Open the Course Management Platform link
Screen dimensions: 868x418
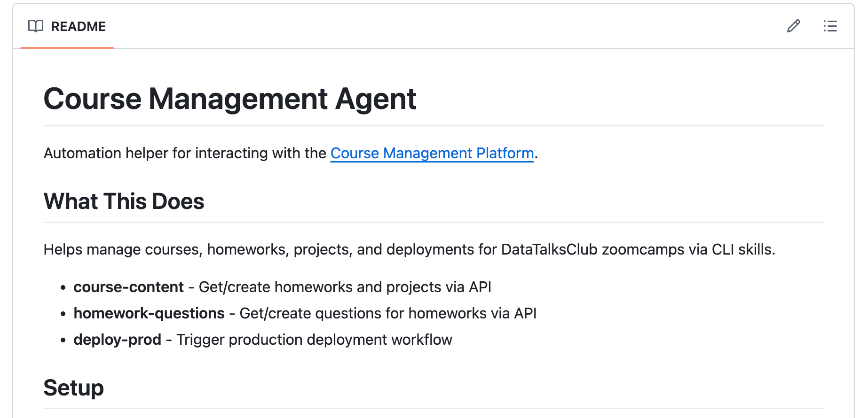coord(432,153)
